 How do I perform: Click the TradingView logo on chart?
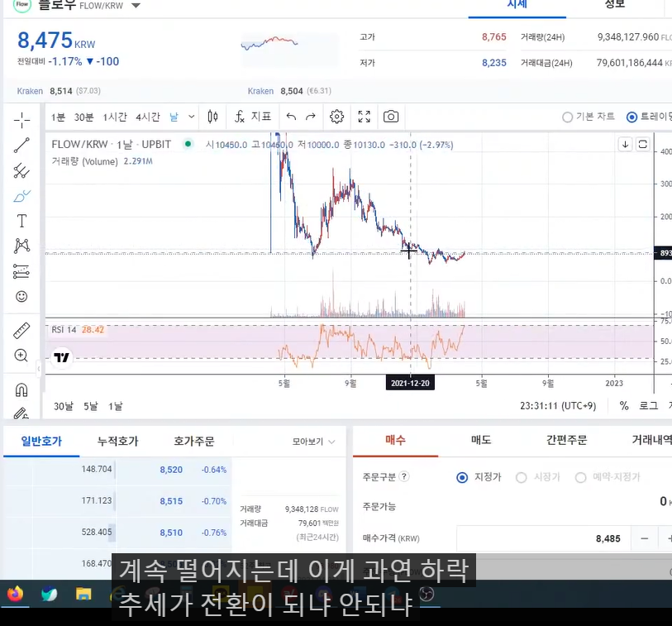coord(62,357)
